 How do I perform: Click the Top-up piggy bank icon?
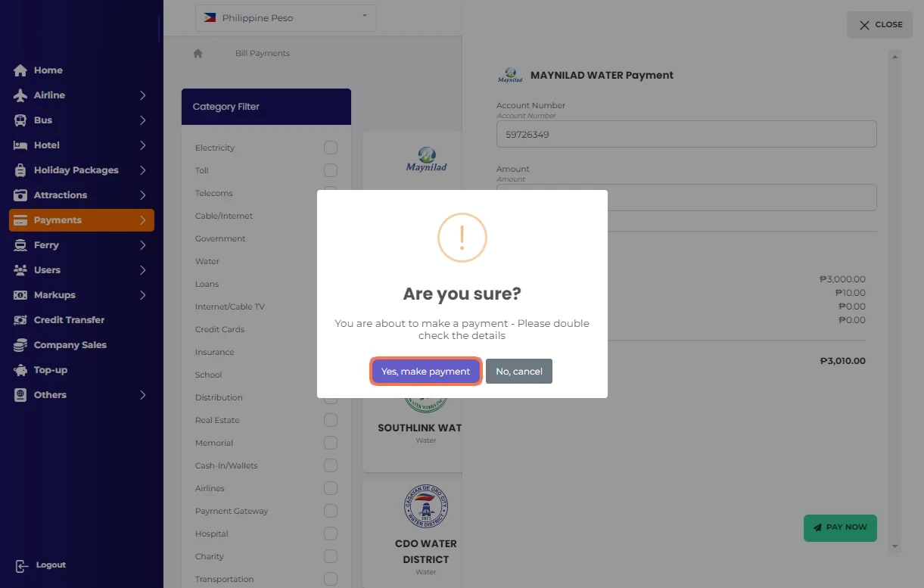(x=20, y=370)
